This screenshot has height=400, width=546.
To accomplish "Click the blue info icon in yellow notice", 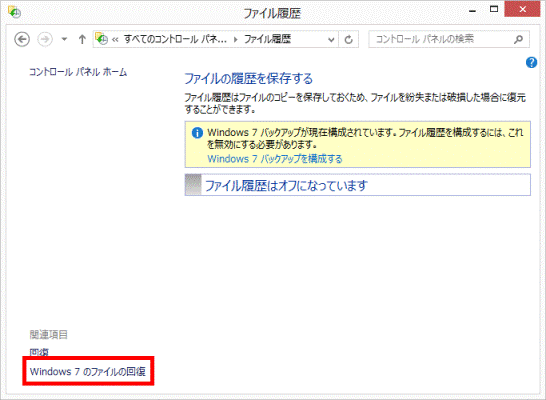I will tap(197, 133).
